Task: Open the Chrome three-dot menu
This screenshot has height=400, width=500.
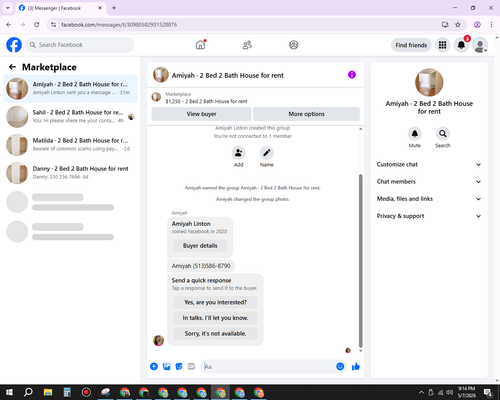Action: [x=491, y=25]
